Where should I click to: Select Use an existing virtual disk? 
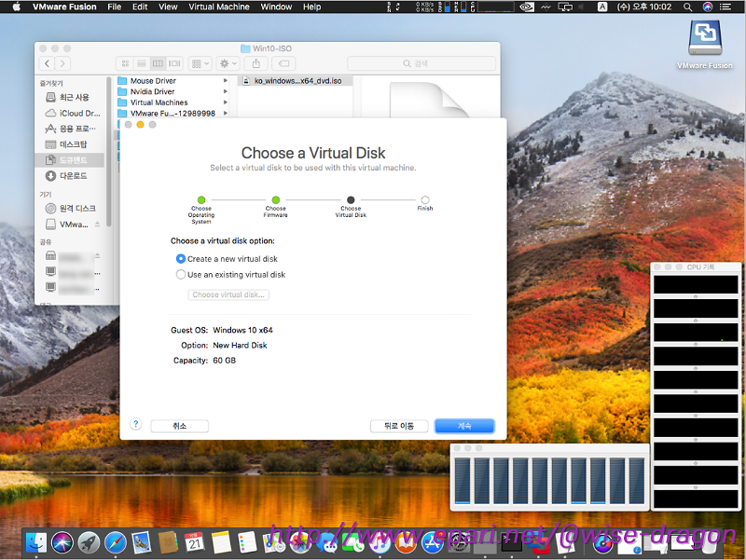pyautogui.click(x=181, y=274)
